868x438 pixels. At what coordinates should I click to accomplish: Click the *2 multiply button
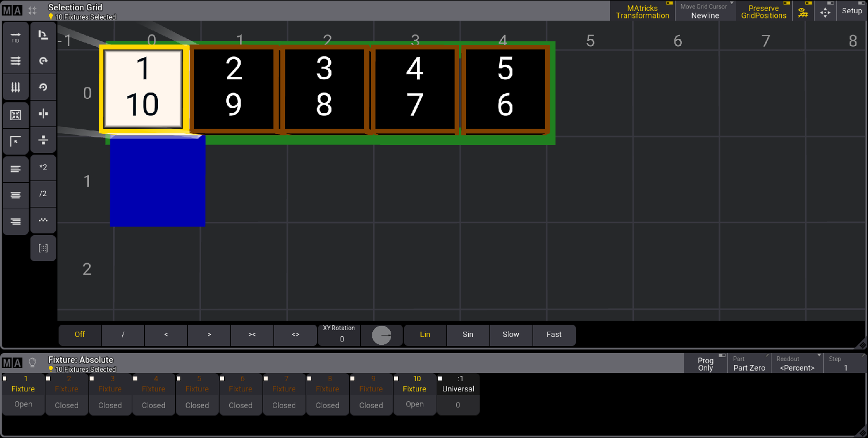pos(43,167)
